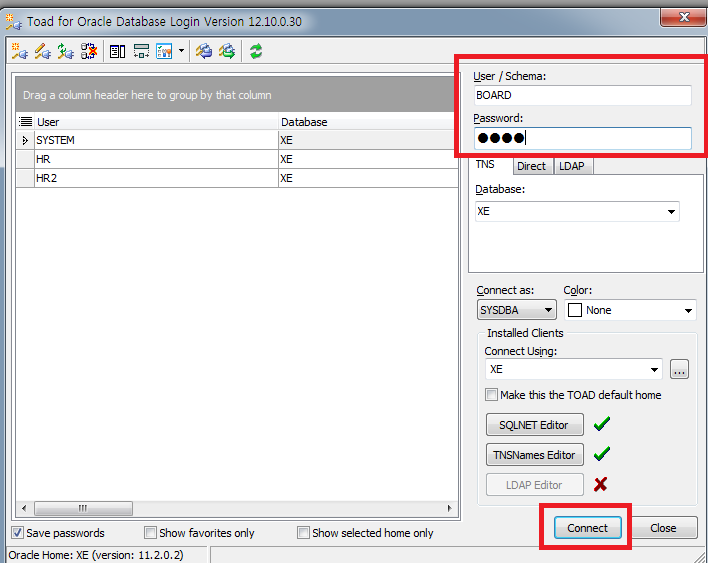The height and width of the screenshot is (563, 708).
Task: Click the User / Schema input field
Action: tap(583, 95)
